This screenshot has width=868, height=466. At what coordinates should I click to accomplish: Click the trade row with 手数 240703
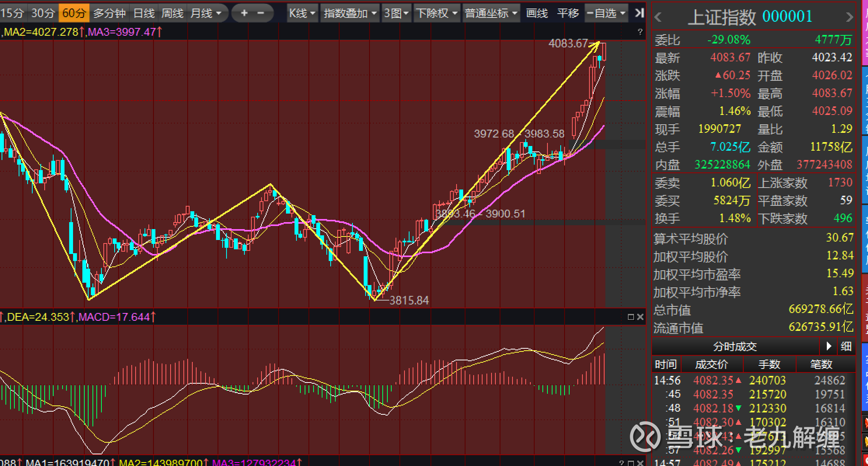[753, 380]
